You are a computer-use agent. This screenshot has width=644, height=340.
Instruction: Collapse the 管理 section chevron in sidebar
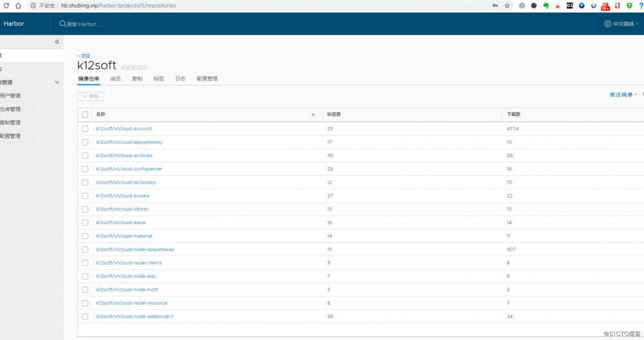[x=57, y=82]
